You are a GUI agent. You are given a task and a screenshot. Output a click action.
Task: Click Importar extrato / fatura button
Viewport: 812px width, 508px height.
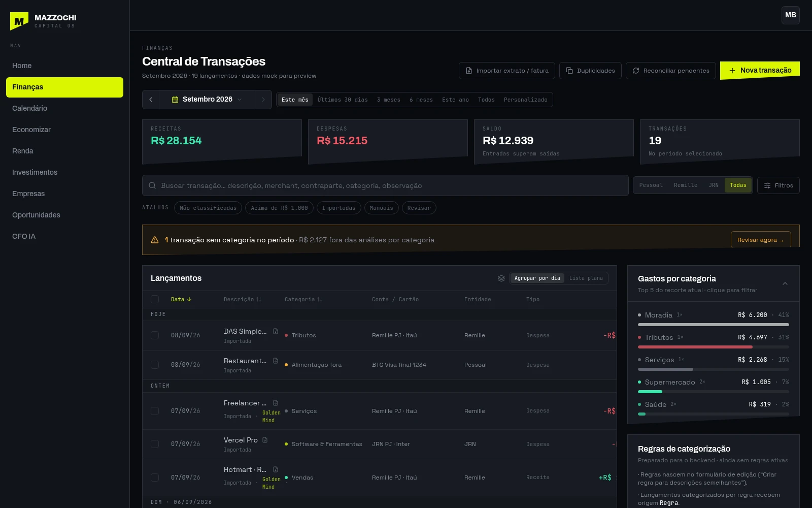507,71
